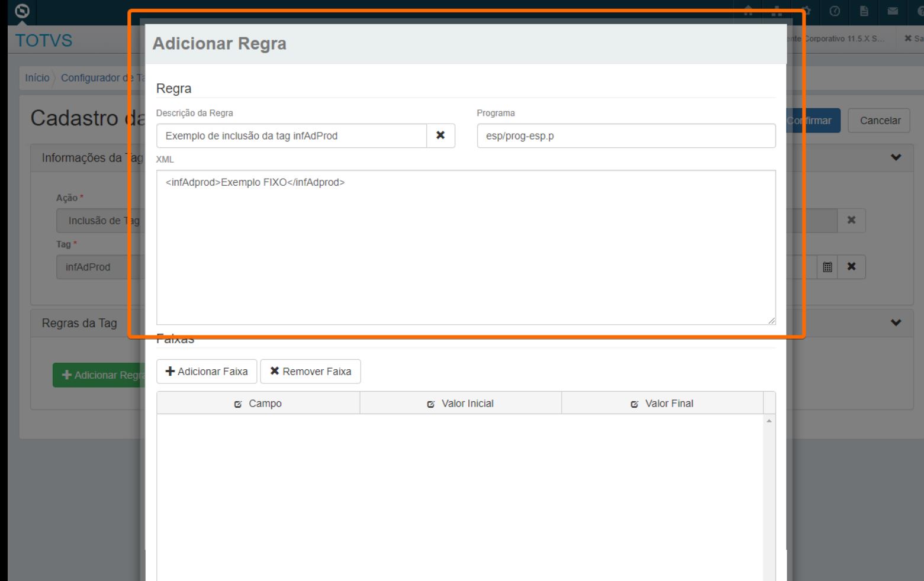
Task: Clear the Tag field using its X icon
Action: click(x=851, y=267)
